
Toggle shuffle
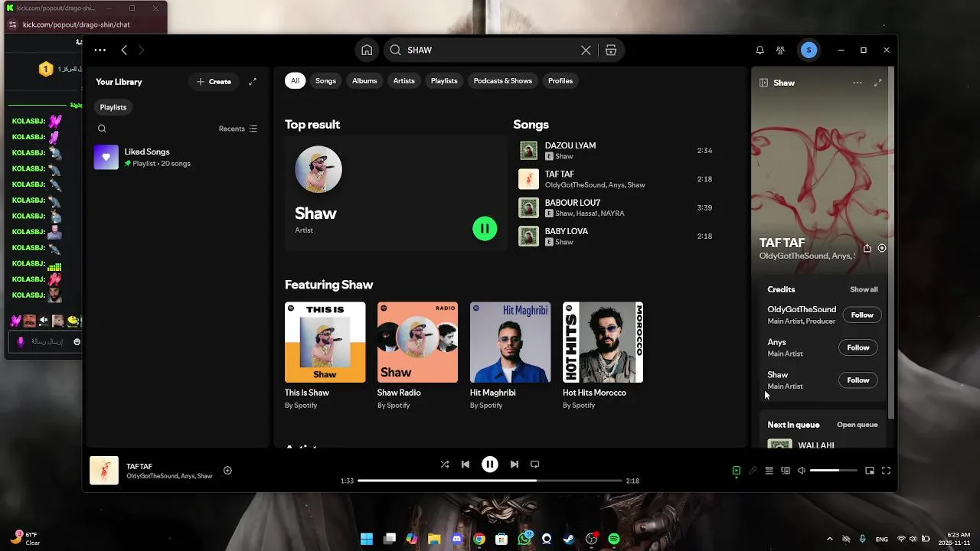445,464
